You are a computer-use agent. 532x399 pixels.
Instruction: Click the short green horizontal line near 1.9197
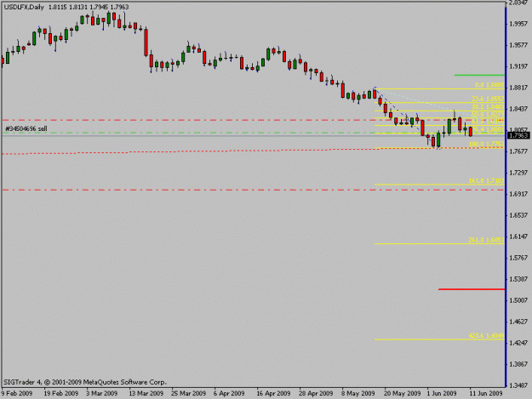coord(479,75)
